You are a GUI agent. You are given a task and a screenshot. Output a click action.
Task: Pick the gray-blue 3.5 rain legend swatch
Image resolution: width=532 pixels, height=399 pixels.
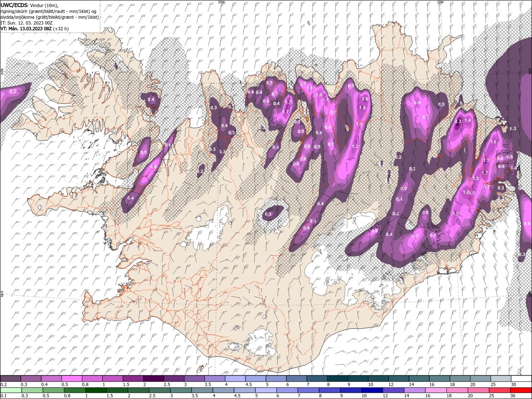tap(202, 390)
